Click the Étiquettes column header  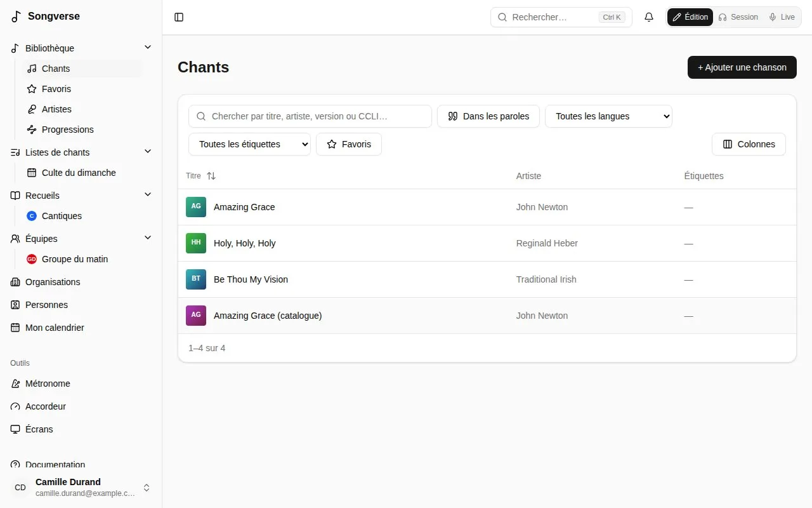[704, 176]
